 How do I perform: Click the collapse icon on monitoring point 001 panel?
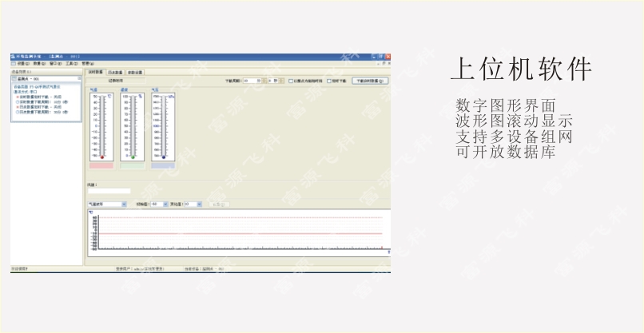(x=79, y=79)
